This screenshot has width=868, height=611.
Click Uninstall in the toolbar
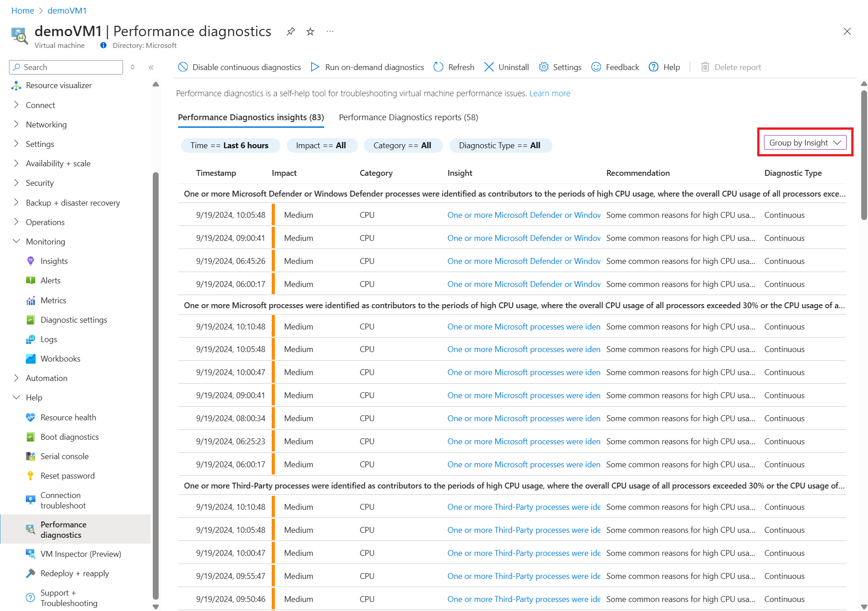pos(506,67)
